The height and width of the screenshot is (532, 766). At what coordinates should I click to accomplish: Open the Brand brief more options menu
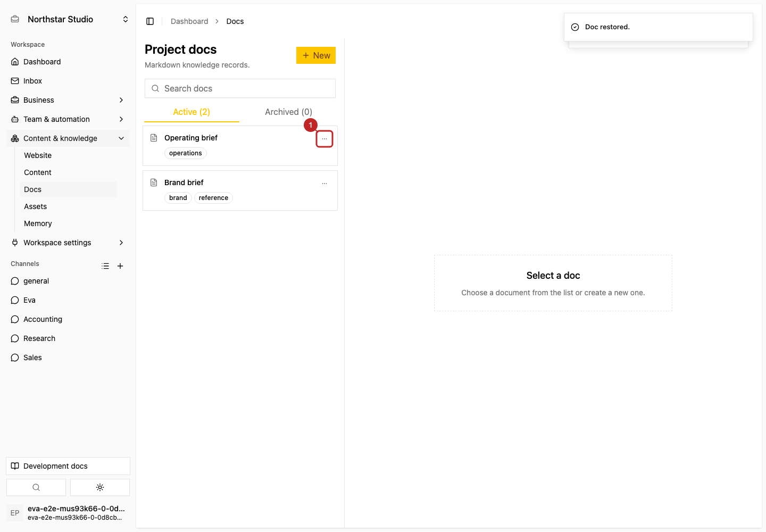(x=324, y=184)
